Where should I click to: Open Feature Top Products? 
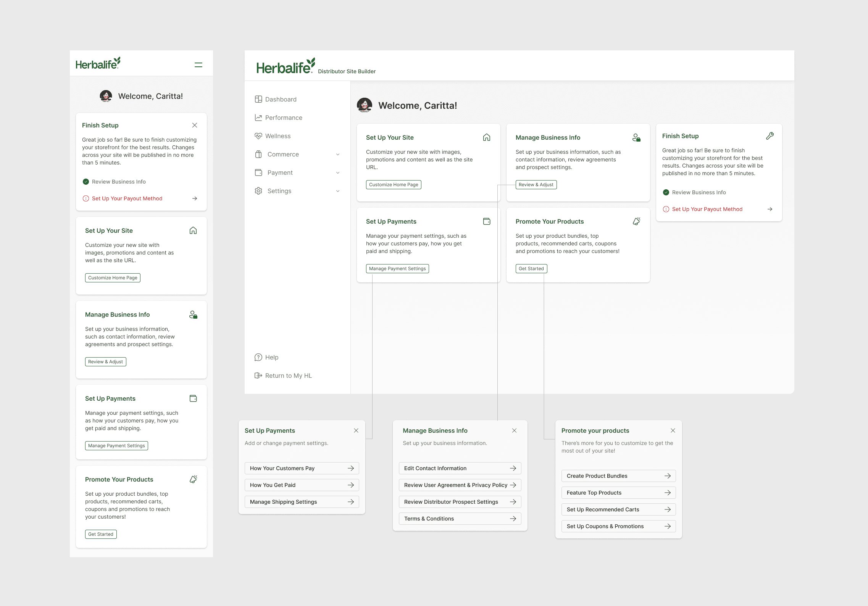pyautogui.click(x=619, y=493)
